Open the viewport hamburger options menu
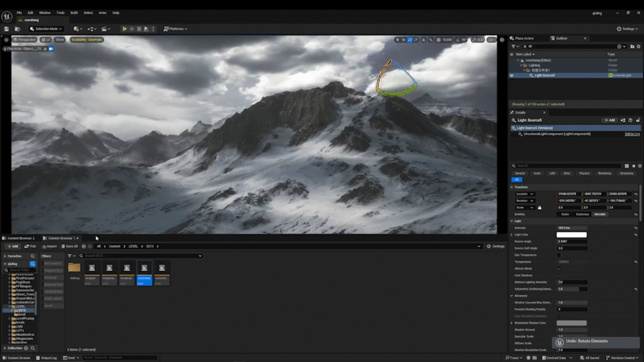Image resolution: width=644 pixels, height=362 pixels. click(x=6, y=40)
